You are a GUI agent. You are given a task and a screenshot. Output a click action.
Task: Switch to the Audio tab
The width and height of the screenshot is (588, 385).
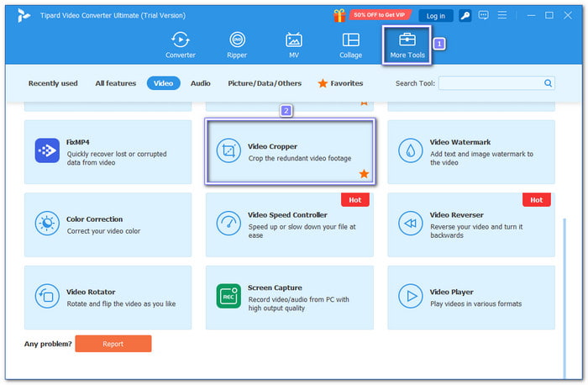pyautogui.click(x=200, y=83)
